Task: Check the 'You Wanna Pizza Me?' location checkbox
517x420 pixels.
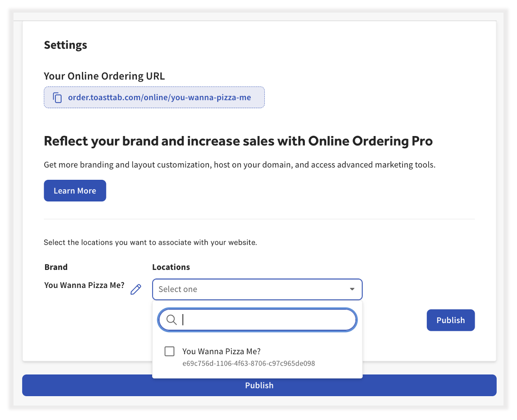Action: click(169, 351)
